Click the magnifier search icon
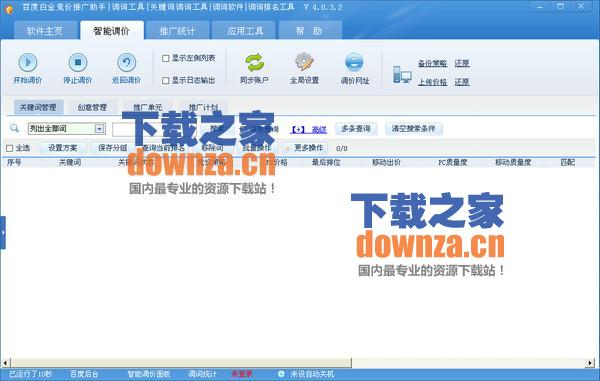The width and height of the screenshot is (600, 381). [14, 128]
